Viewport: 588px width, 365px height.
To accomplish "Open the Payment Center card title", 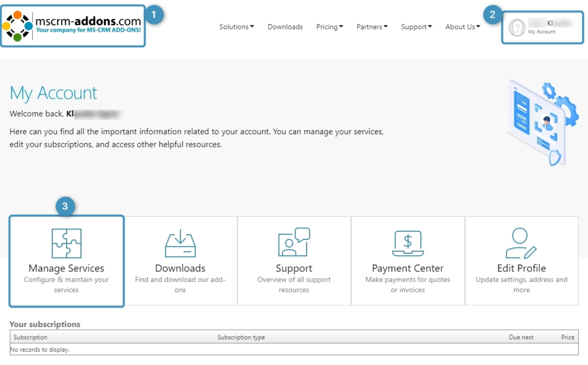I will 408,269.
